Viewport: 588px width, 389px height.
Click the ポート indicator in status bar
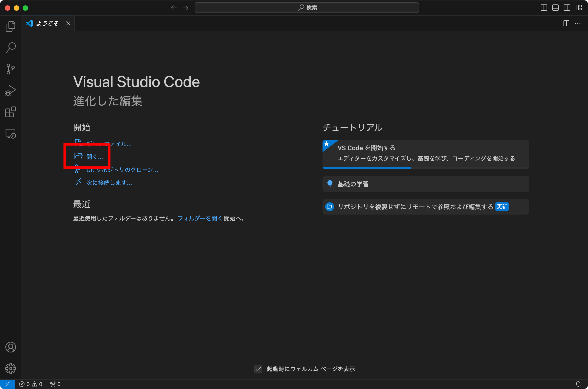click(x=55, y=384)
